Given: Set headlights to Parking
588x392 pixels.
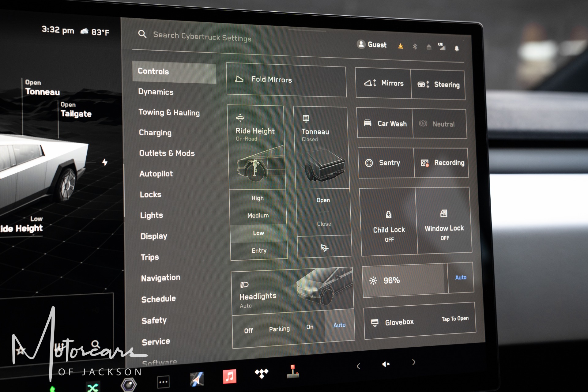Looking at the screenshot, I should coord(279,329).
